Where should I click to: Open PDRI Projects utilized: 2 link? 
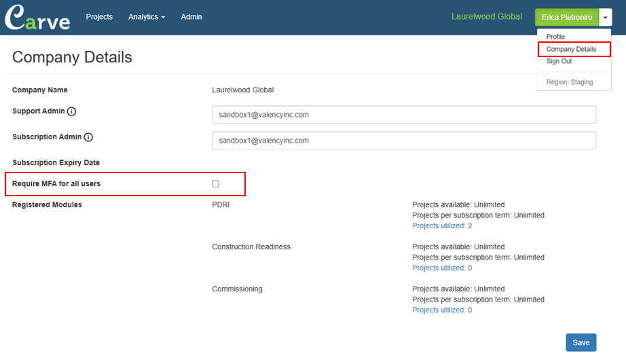442,226
